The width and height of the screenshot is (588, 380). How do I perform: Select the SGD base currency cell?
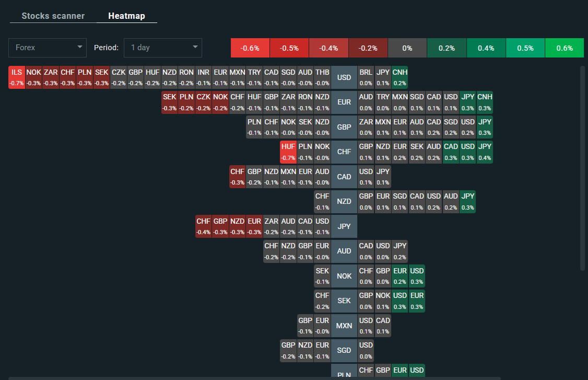pos(344,350)
